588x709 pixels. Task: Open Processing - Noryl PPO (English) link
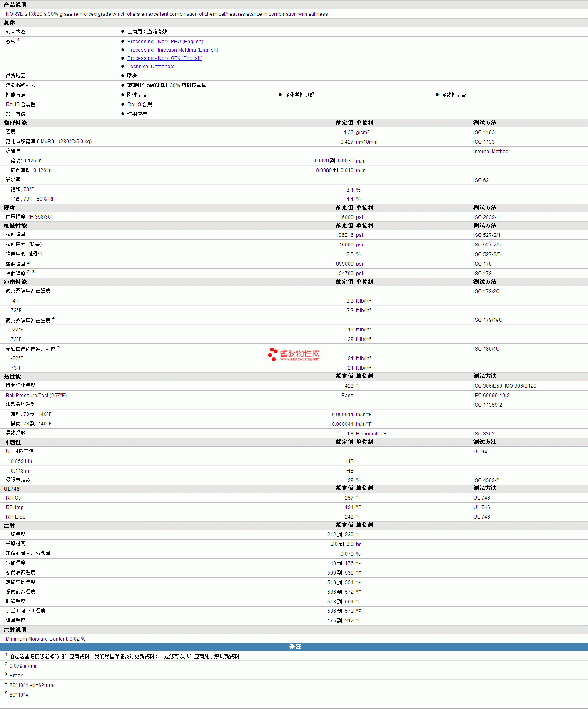click(x=165, y=42)
